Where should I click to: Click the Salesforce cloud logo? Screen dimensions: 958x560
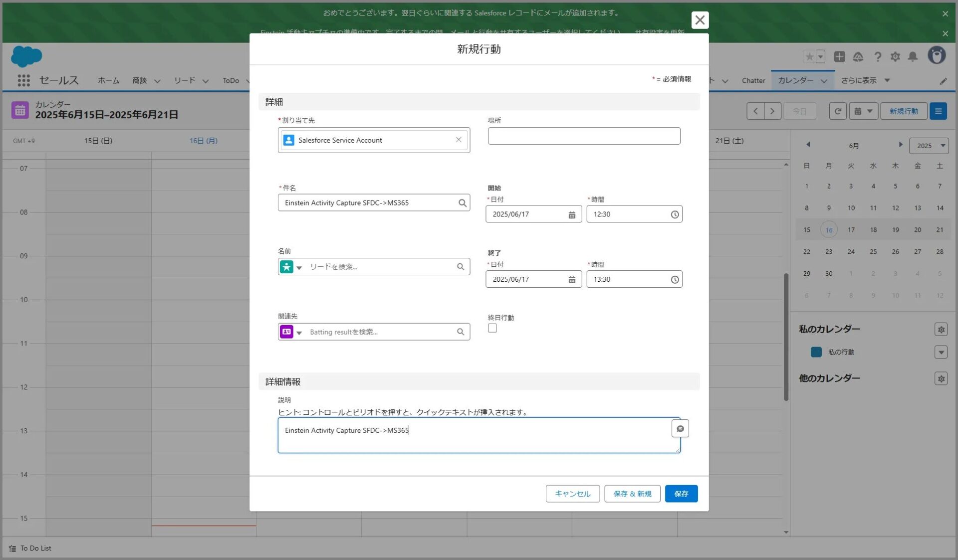[26, 56]
